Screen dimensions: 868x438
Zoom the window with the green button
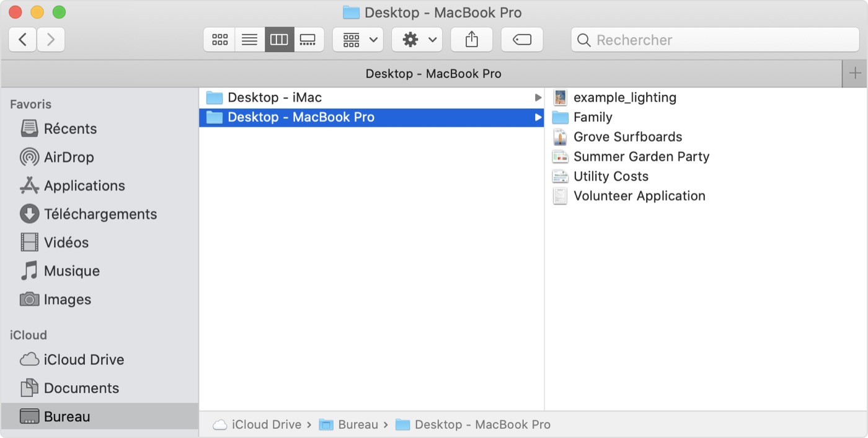click(x=59, y=12)
